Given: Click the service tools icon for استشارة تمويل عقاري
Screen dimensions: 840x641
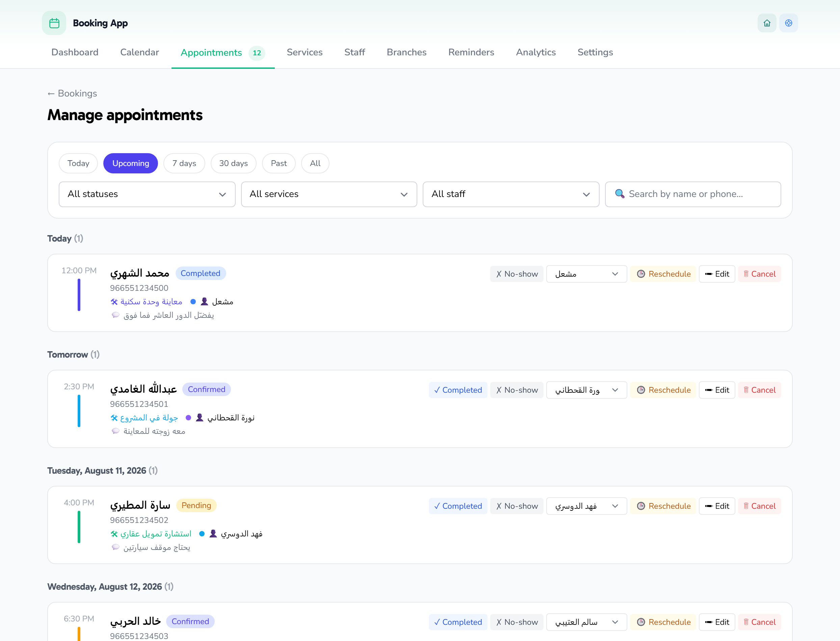Looking at the screenshot, I should [114, 534].
